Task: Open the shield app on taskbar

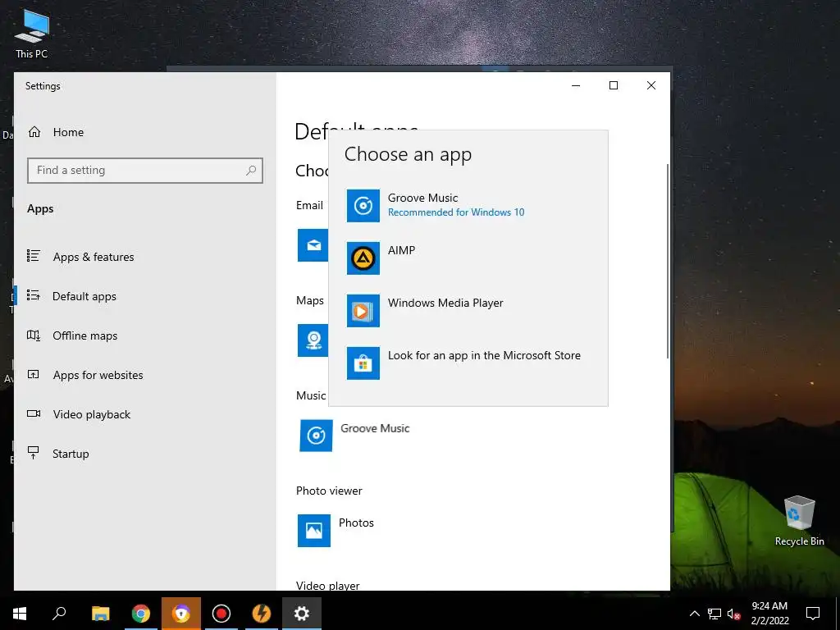Action: tap(181, 614)
